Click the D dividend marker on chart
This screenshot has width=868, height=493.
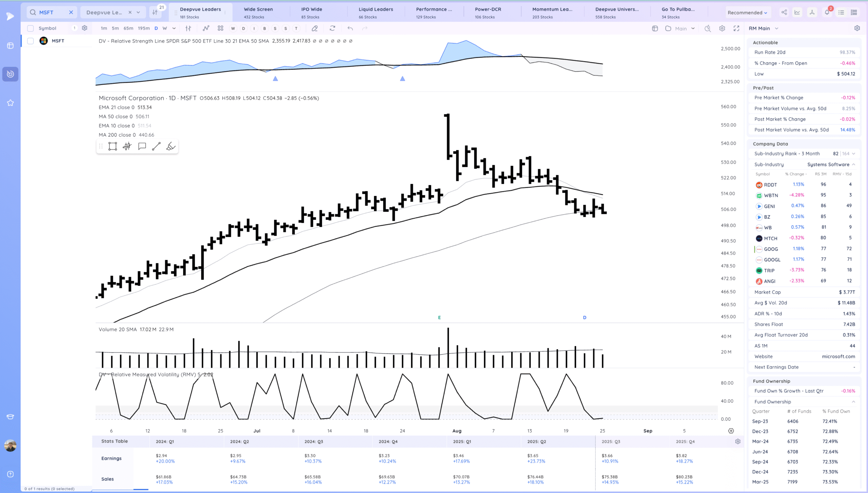tap(585, 318)
